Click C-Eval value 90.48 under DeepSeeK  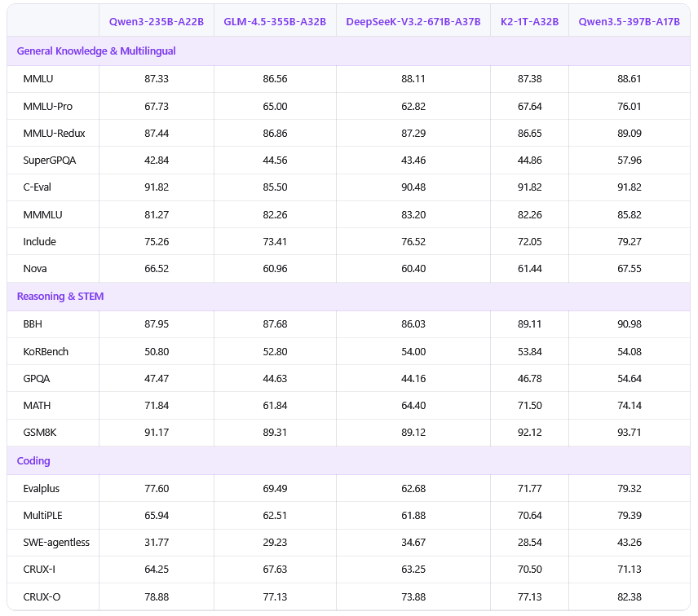tap(413, 187)
